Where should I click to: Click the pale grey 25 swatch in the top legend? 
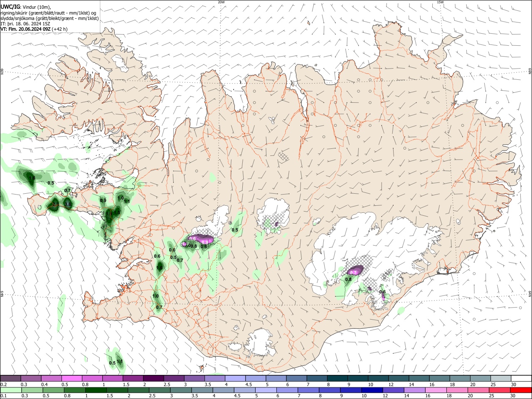(501, 378)
